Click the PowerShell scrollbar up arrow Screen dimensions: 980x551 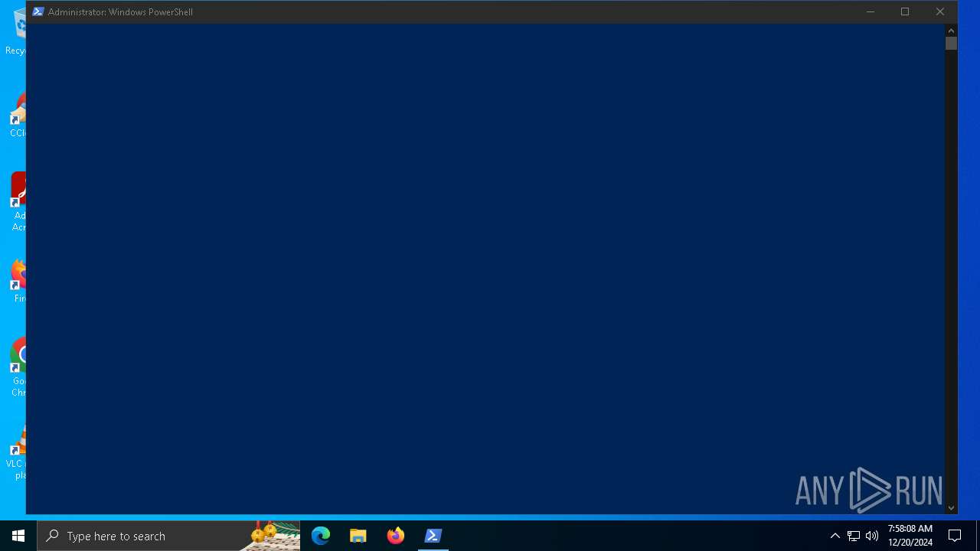951,31
